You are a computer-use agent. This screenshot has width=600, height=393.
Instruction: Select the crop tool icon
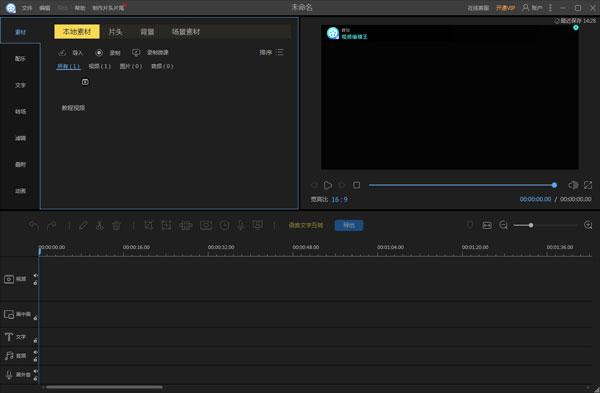point(148,225)
